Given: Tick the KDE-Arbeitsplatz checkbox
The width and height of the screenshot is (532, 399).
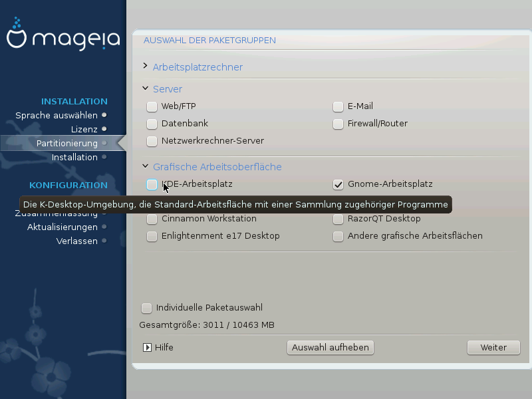Looking at the screenshot, I should 152,185.
